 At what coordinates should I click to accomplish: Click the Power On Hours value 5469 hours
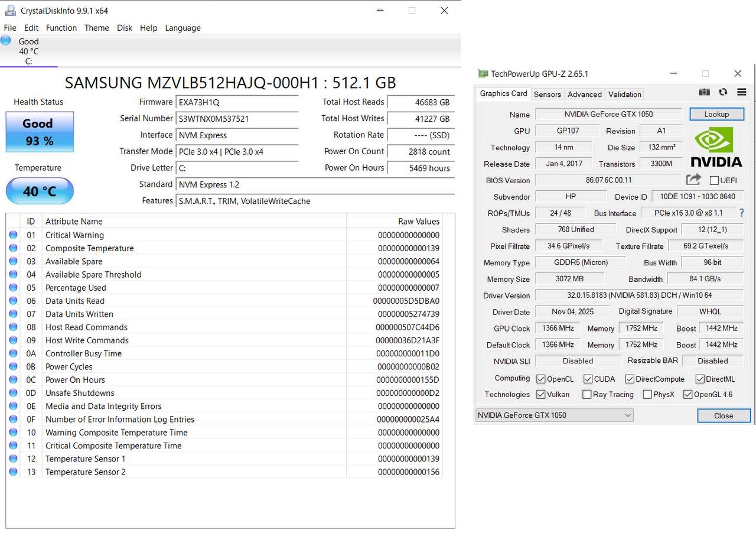coord(421,168)
